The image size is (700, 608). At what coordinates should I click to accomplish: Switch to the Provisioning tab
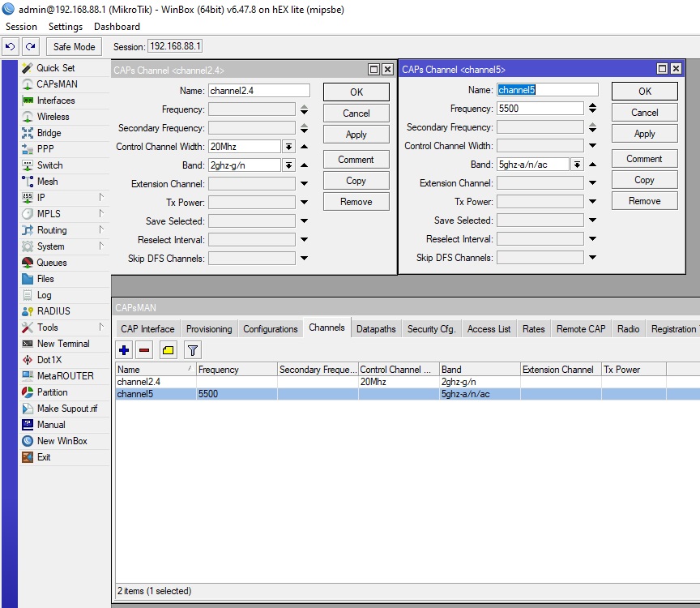click(x=209, y=329)
